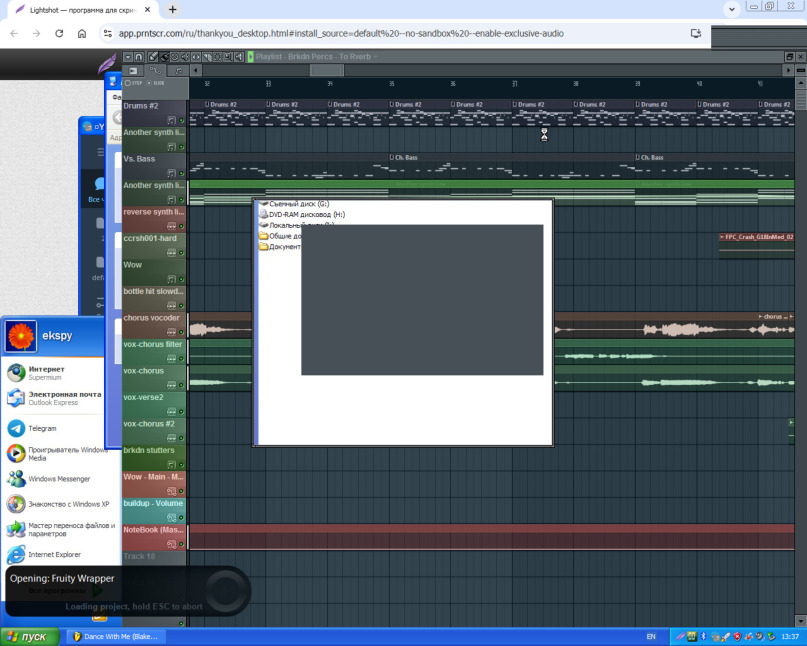Mute the chorus vocoder track
The width and height of the screenshot is (807, 646).
click(x=182, y=331)
